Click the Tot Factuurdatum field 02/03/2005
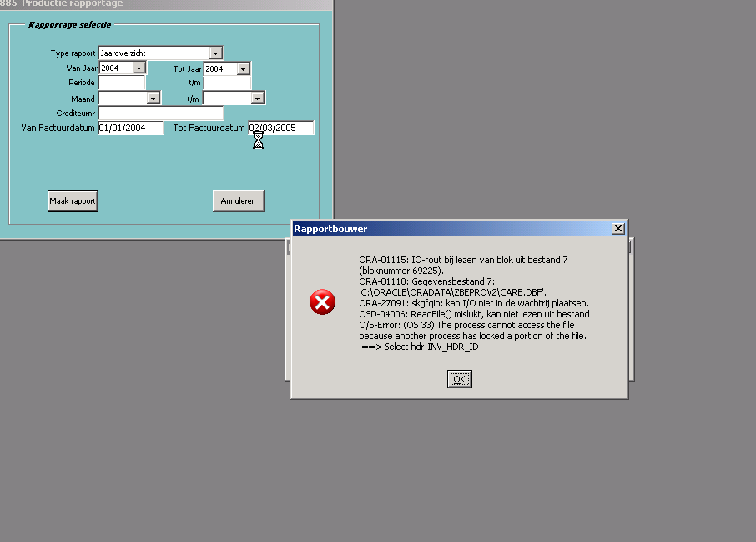Screen dimensions: 756x542 (x=281, y=128)
